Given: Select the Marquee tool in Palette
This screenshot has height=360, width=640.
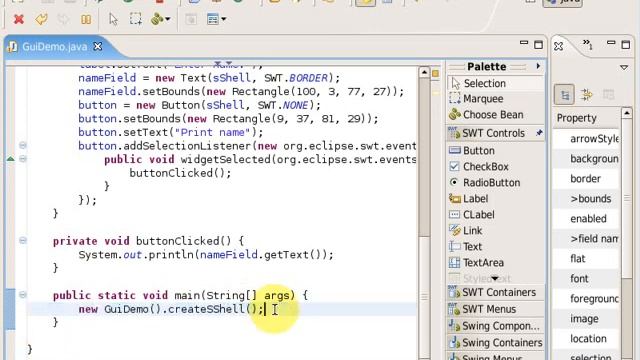Looking at the screenshot, I should click(x=496, y=99).
